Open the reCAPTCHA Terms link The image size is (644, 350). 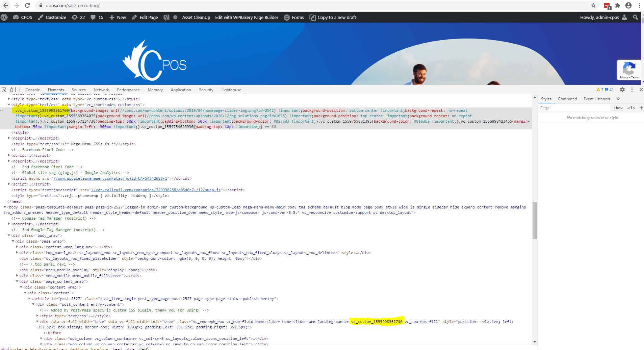[635, 77]
